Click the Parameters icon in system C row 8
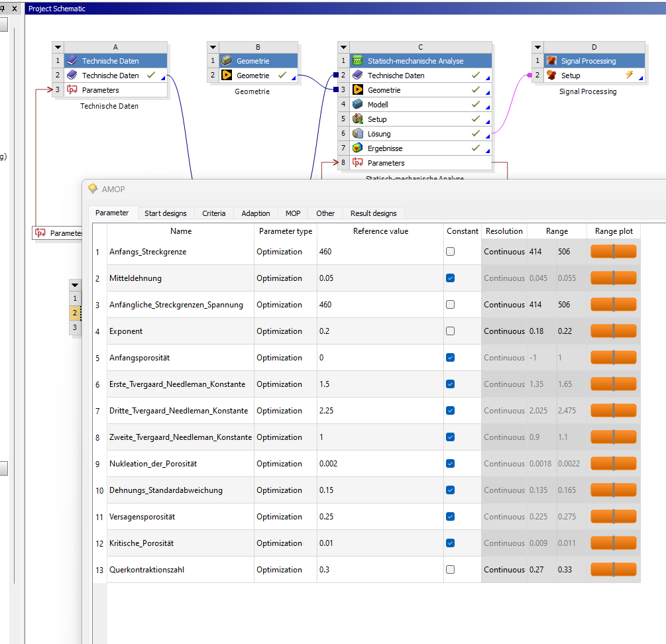 pyautogui.click(x=358, y=162)
